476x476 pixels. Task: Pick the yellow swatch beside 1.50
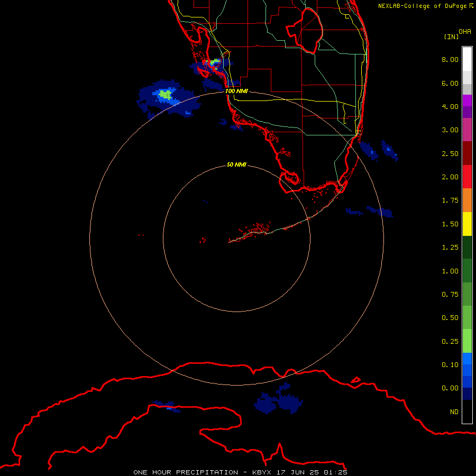tap(467, 224)
